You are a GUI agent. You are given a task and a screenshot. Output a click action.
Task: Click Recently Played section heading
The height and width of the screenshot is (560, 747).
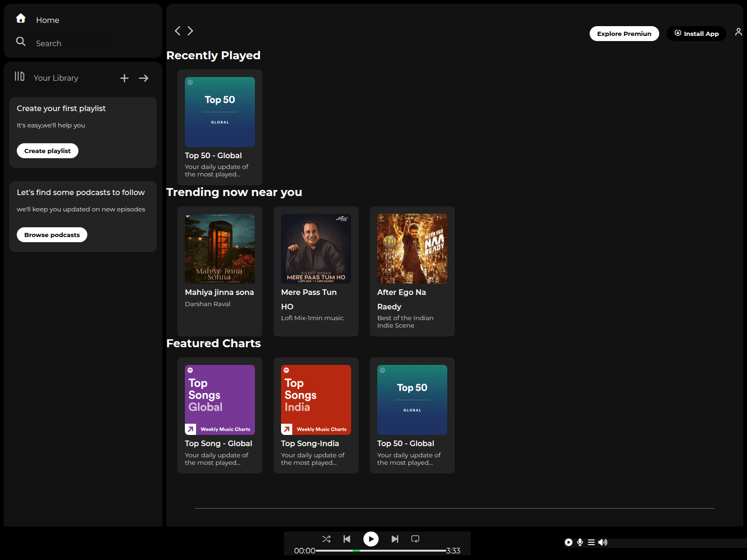[x=213, y=55]
